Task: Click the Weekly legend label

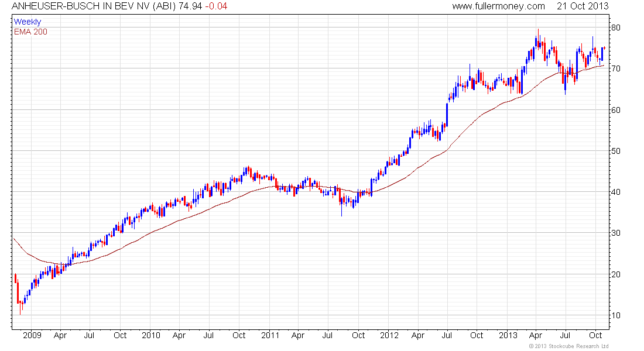Action: pyautogui.click(x=28, y=22)
